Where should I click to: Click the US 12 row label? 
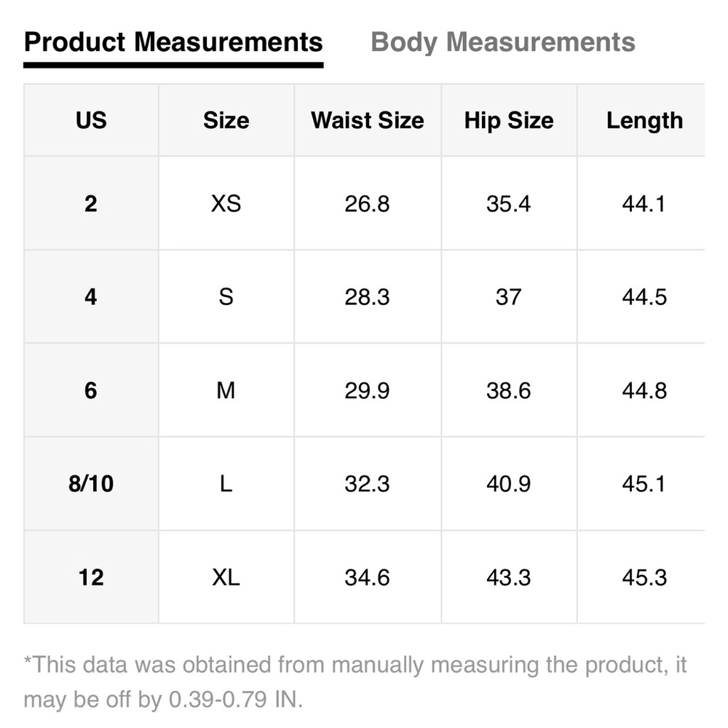tap(91, 578)
